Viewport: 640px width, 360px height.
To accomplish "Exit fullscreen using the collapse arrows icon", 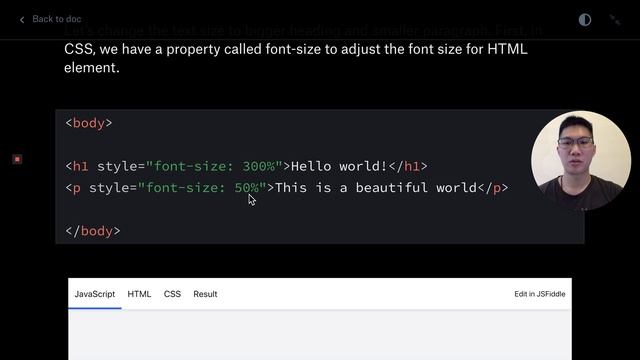I will pyautogui.click(x=615, y=20).
